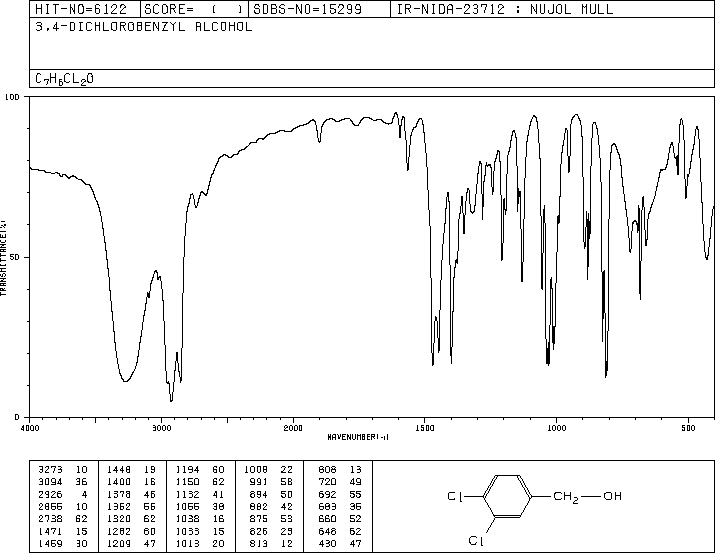Click the TRANSMITTANCE y-axis title

pos(3,258)
